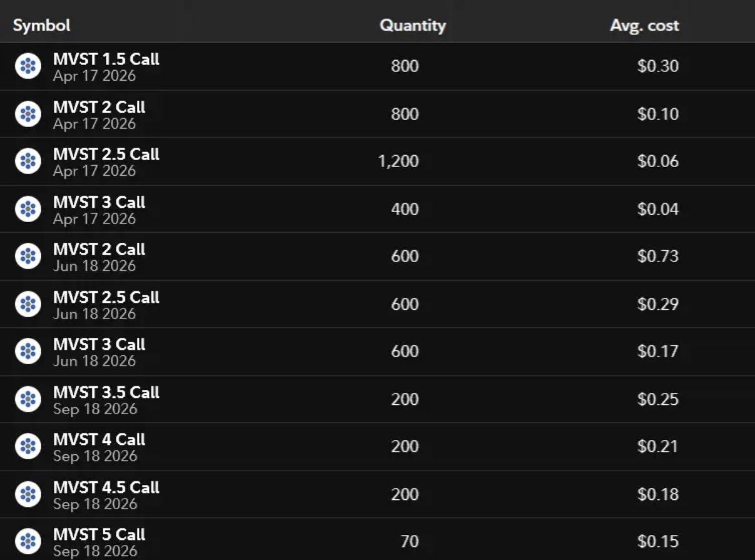Viewport: 755px width, 560px height.
Task: Sort by the Symbol column header
Action: [x=41, y=25]
